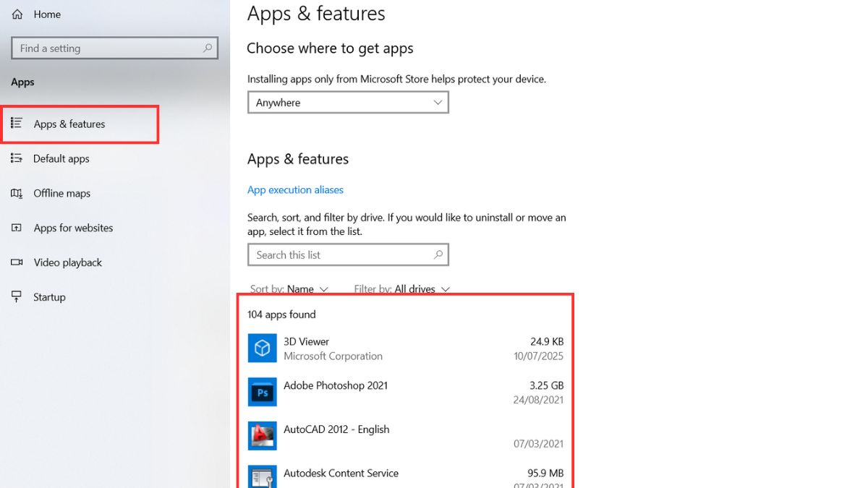Open the App execution aliases link
The height and width of the screenshot is (488, 868).
point(295,189)
